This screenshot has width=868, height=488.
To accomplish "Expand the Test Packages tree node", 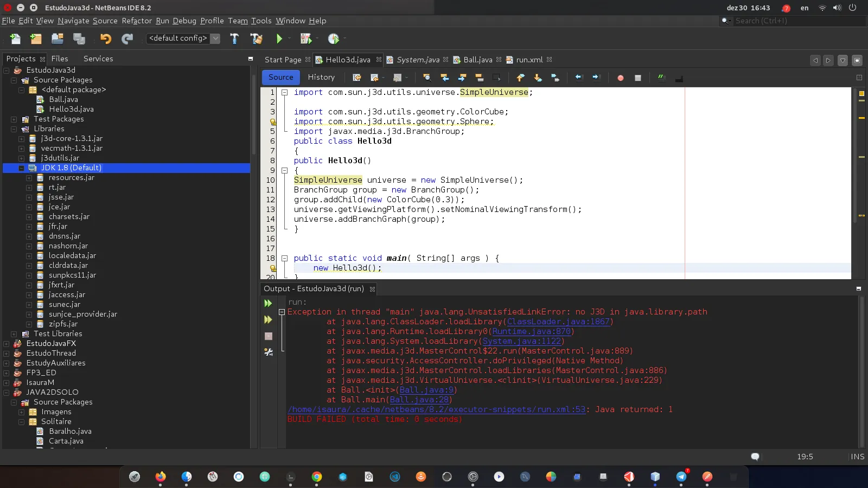I will 14,119.
